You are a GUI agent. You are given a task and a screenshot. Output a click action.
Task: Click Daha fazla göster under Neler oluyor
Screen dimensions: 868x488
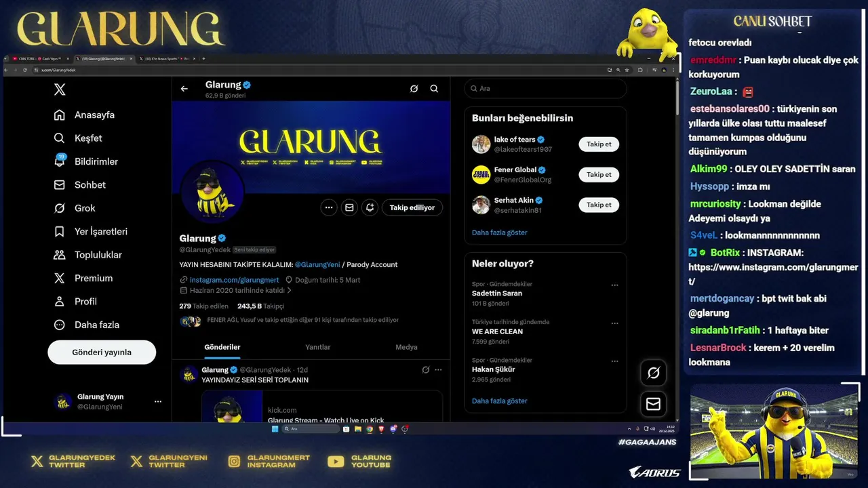pyautogui.click(x=499, y=401)
